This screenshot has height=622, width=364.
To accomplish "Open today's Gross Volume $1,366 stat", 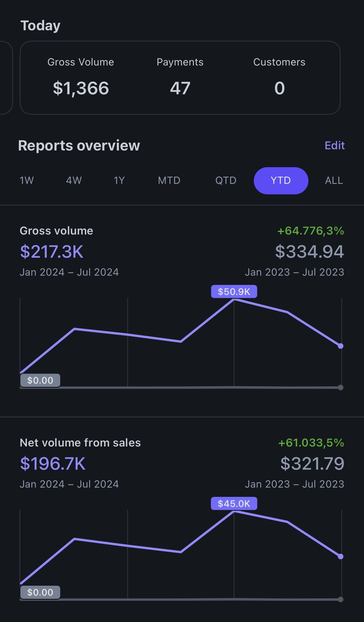I will [x=81, y=88].
